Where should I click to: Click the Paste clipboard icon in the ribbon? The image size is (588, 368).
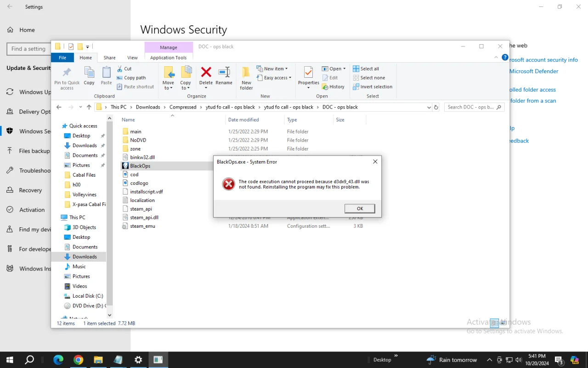pos(106,76)
